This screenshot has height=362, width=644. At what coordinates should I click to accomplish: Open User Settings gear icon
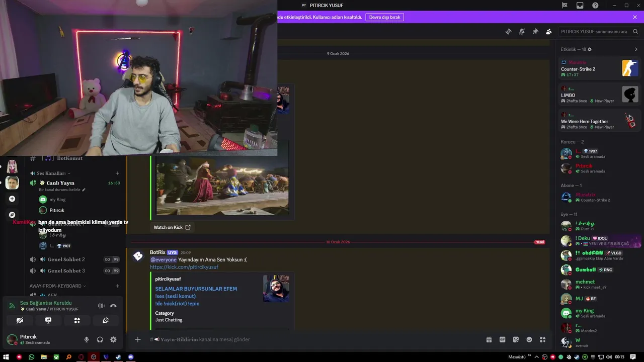(x=113, y=340)
